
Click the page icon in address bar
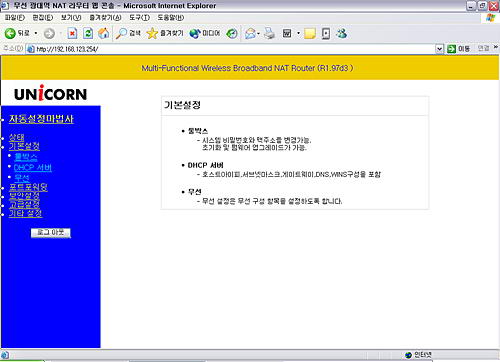(x=31, y=49)
